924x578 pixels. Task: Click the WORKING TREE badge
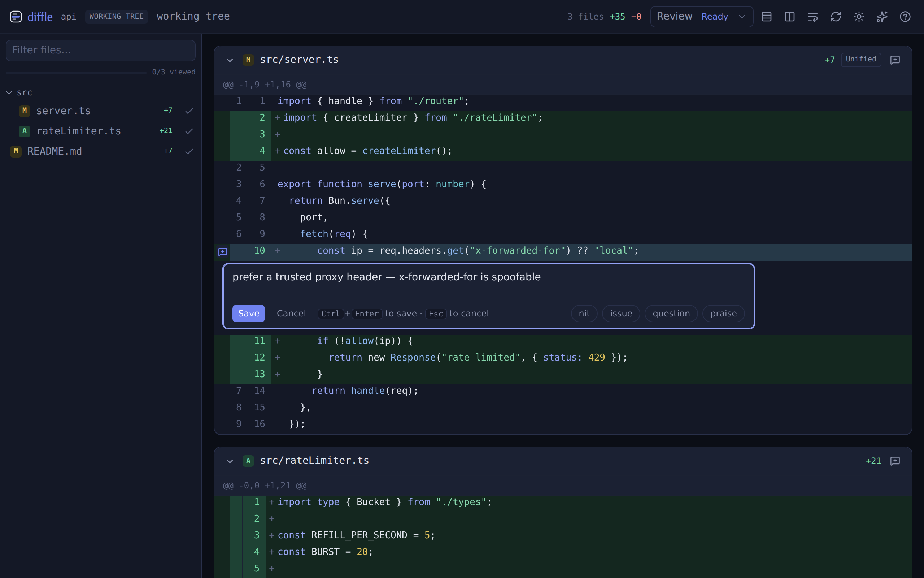(117, 17)
